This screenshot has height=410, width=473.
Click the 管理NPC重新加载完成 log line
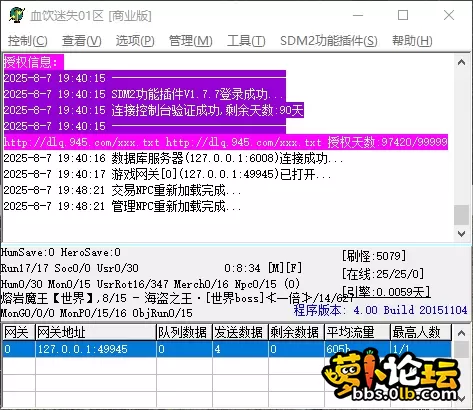(x=122, y=206)
